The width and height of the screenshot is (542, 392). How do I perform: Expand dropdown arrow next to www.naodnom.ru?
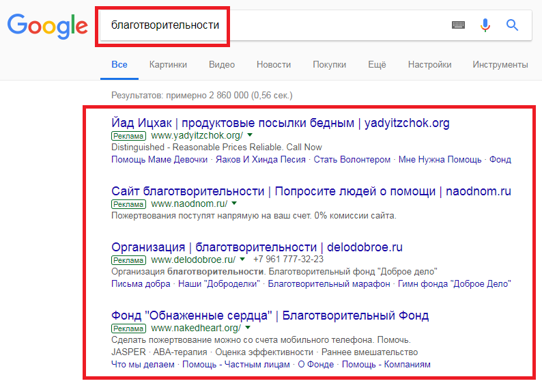[234, 204]
